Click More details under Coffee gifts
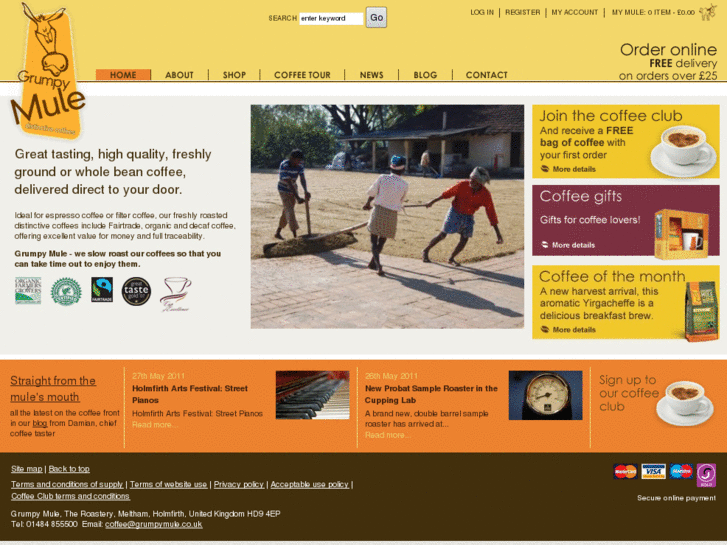This screenshot has width=727, height=545. 573,245
